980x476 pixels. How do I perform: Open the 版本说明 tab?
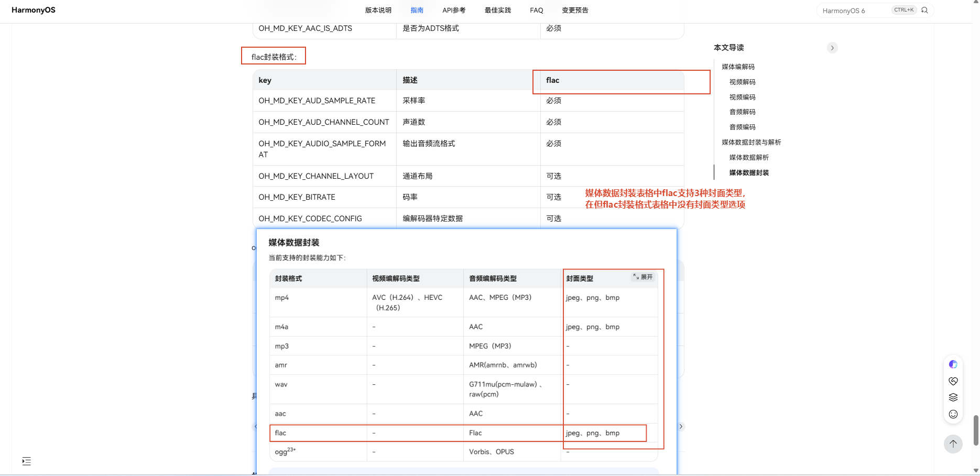point(378,10)
